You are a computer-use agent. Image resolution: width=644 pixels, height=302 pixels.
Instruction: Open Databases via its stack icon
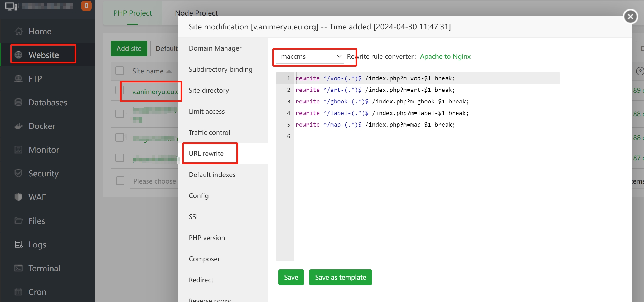(18, 102)
